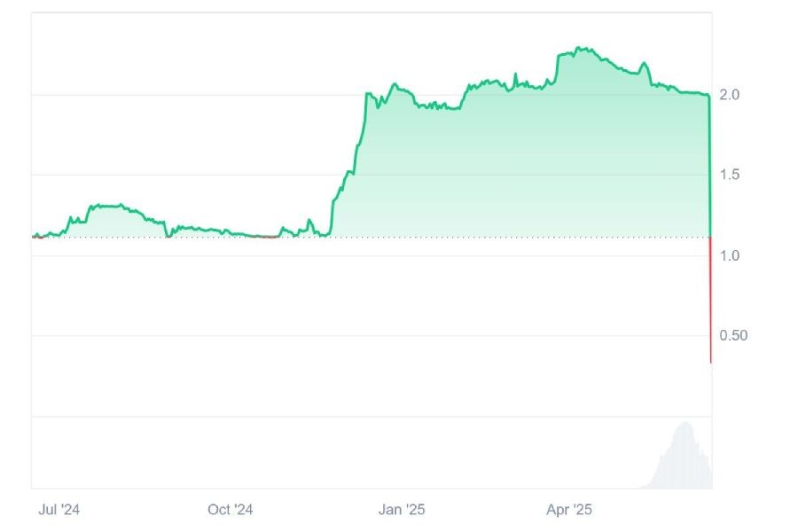Select the Apr '25 date label
The width and height of the screenshot is (798, 532).
[569, 510]
